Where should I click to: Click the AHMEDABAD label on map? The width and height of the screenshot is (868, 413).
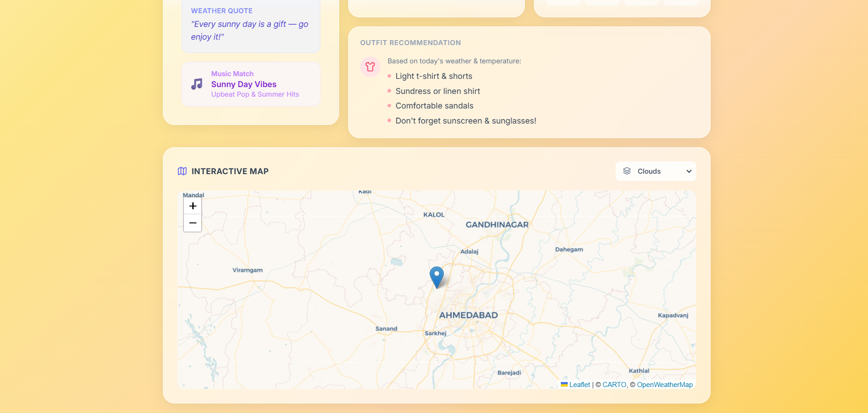point(468,315)
